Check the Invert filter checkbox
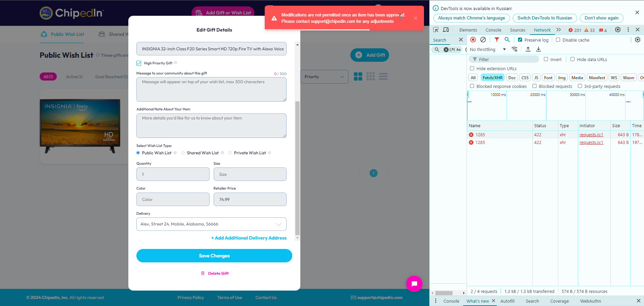Image resolution: width=644 pixels, height=306 pixels. [x=546, y=59]
